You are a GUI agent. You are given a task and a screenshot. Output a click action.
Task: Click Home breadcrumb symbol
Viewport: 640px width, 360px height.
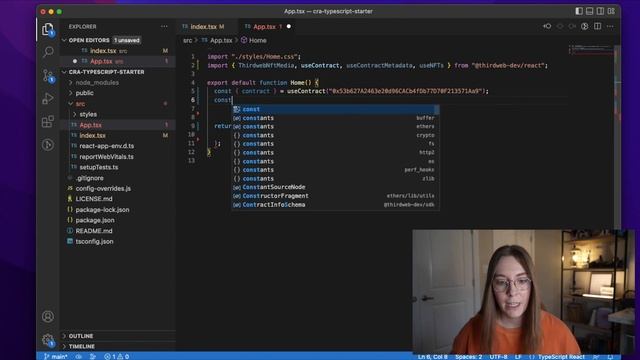(x=253, y=40)
